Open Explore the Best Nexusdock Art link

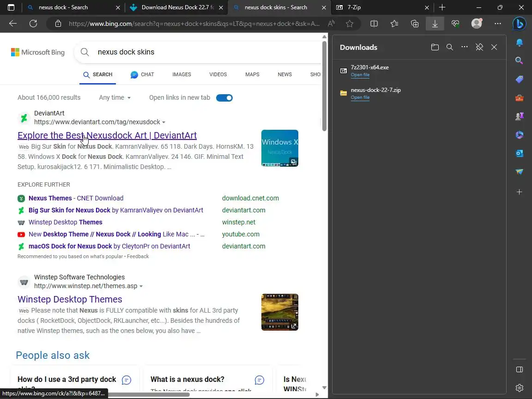point(107,135)
